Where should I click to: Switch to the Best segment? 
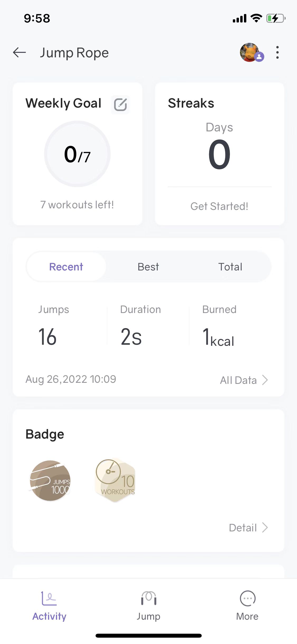[x=148, y=267]
